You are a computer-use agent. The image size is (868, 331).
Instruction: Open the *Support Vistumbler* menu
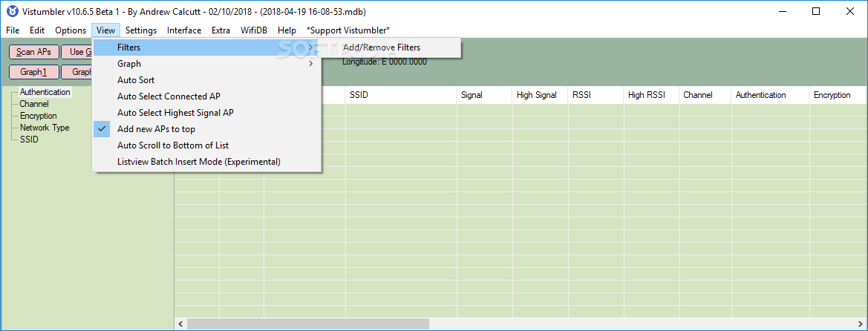click(x=348, y=30)
